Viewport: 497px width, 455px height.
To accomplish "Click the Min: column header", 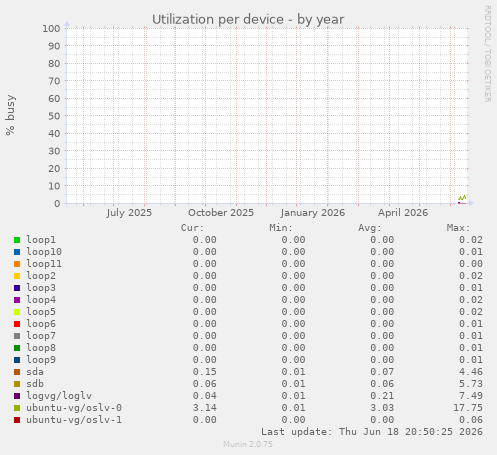I will (x=281, y=228).
